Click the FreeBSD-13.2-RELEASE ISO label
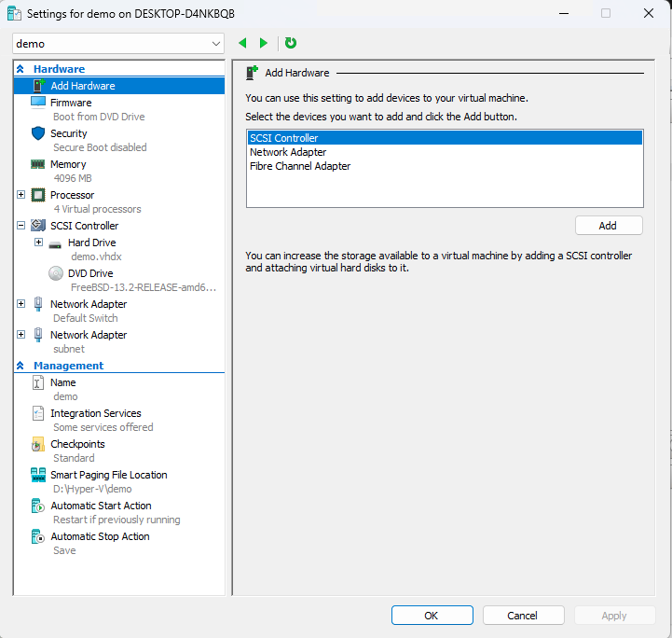The height and width of the screenshot is (638, 672). click(144, 287)
